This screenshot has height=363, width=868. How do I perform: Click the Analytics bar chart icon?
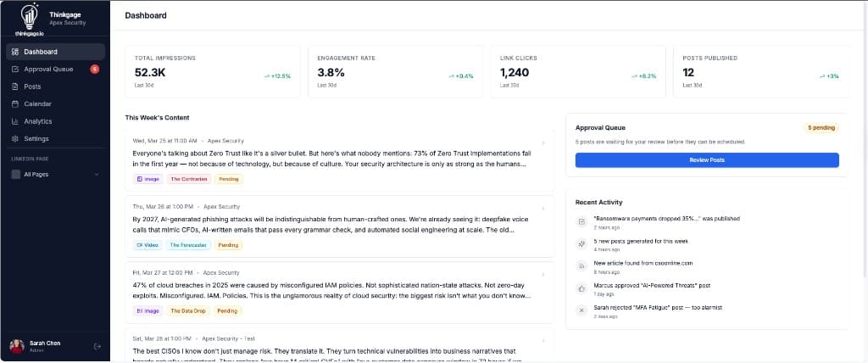(x=15, y=121)
